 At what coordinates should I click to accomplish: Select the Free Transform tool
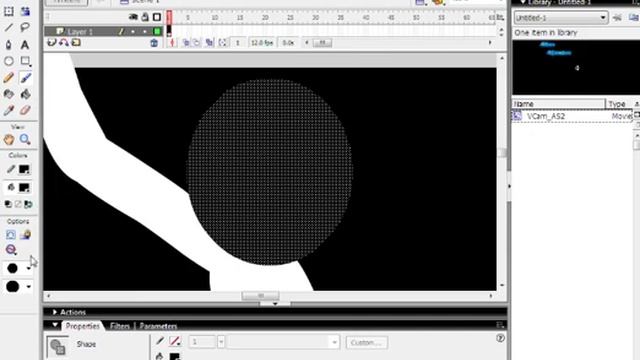[9, 11]
